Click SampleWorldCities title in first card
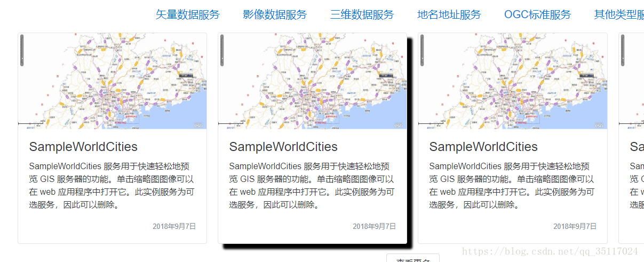This screenshot has height=262, width=644. point(83,147)
